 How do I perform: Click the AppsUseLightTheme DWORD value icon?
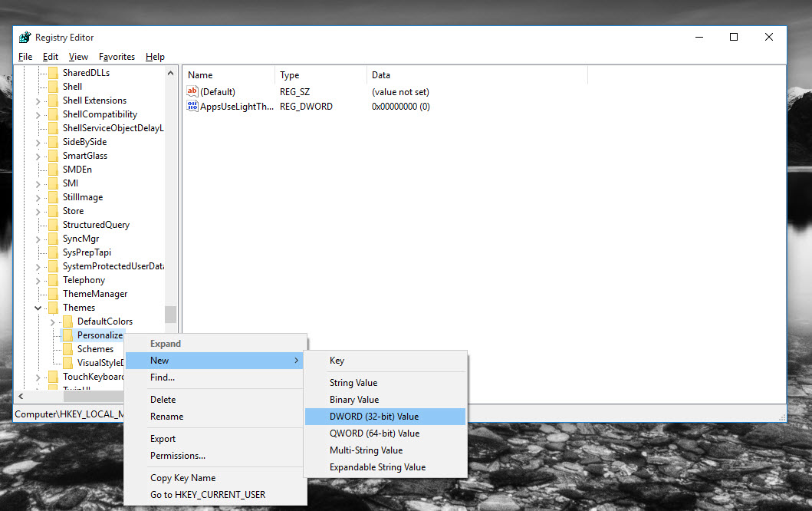point(192,106)
